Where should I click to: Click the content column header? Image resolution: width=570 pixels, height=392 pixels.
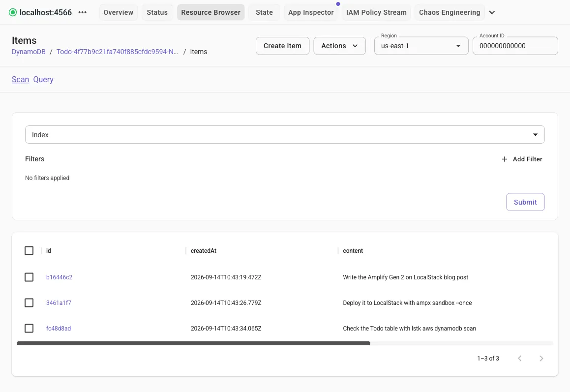pyautogui.click(x=353, y=250)
